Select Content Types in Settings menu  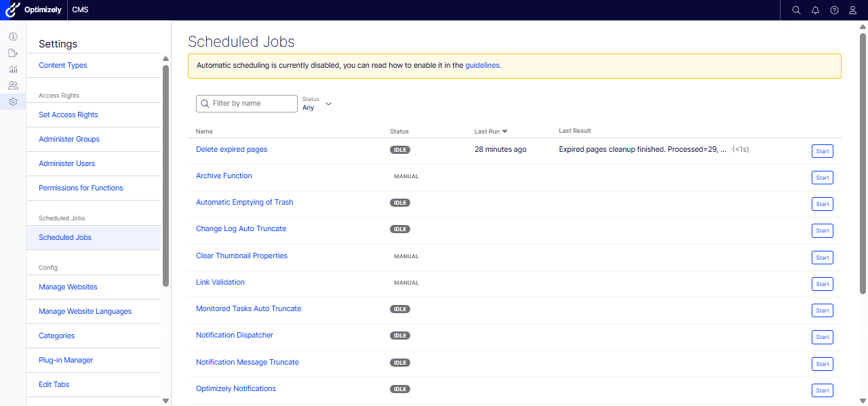(62, 65)
